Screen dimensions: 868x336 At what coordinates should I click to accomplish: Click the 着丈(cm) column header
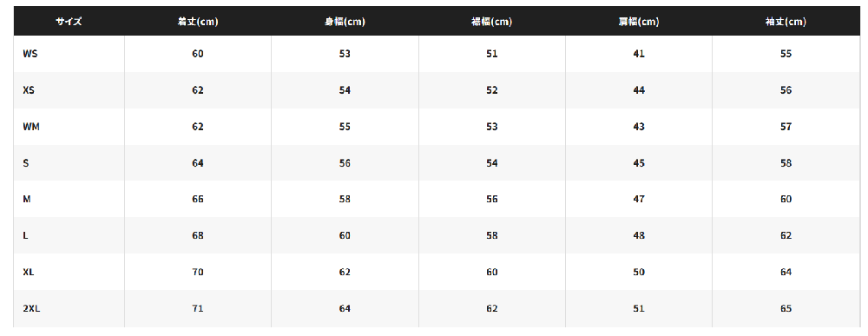click(198, 22)
